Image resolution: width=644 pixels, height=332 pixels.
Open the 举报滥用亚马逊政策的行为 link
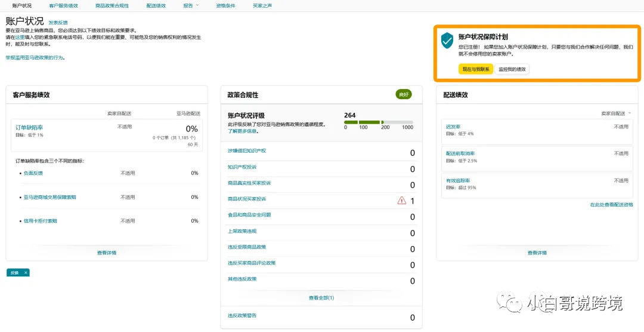pos(35,58)
